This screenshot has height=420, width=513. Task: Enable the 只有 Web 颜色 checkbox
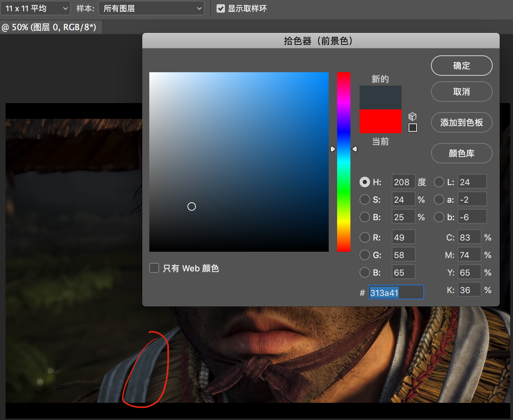click(x=154, y=268)
